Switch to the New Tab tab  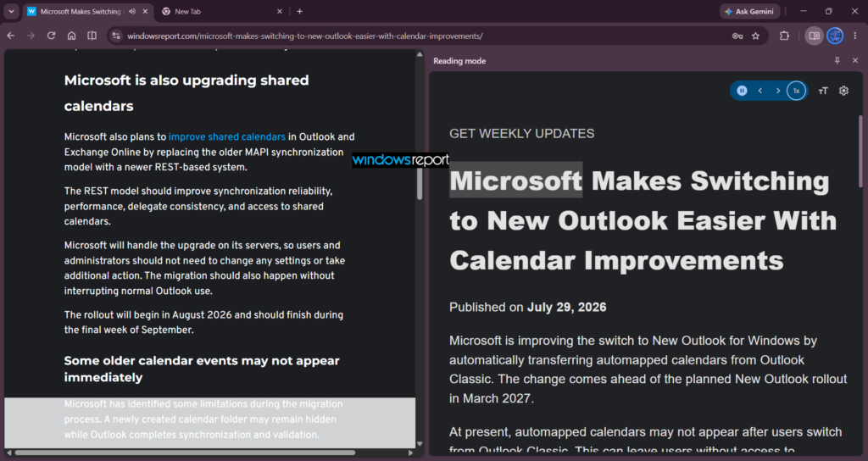click(x=221, y=11)
